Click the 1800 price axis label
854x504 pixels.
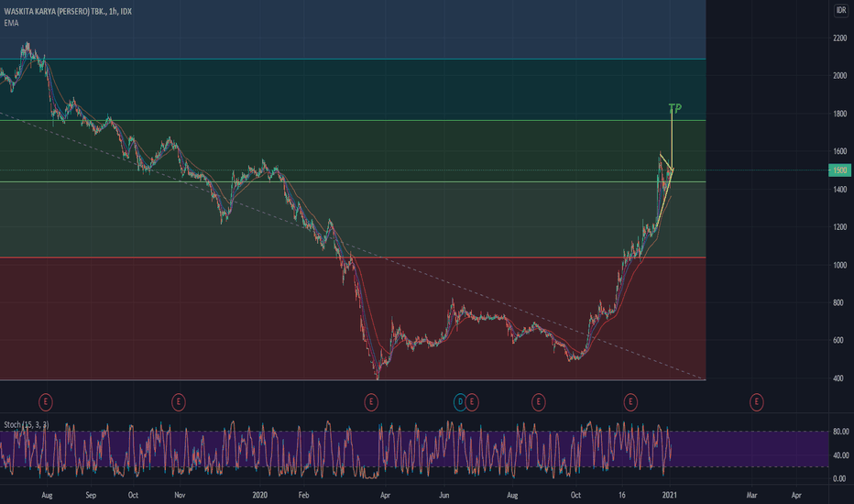point(840,114)
